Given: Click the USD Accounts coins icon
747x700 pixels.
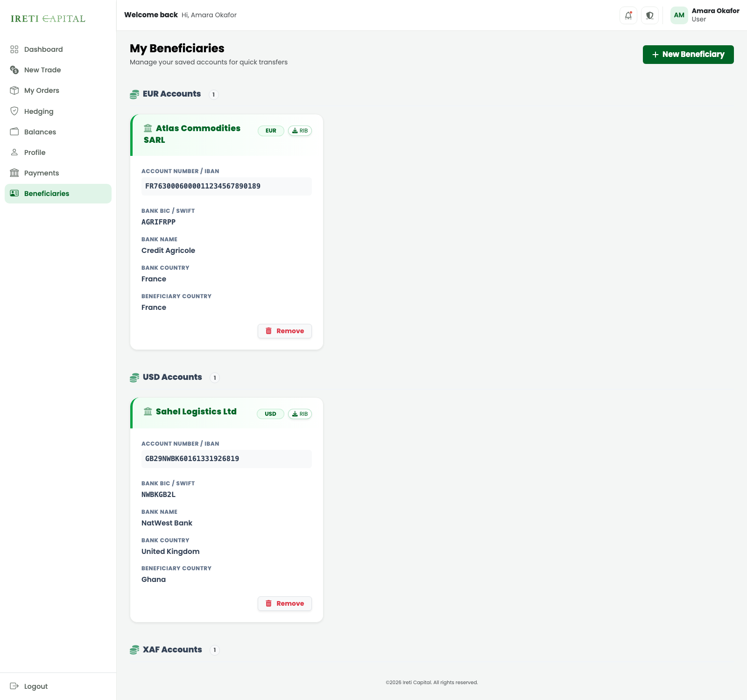Looking at the screenshot, I should (134, 378).
